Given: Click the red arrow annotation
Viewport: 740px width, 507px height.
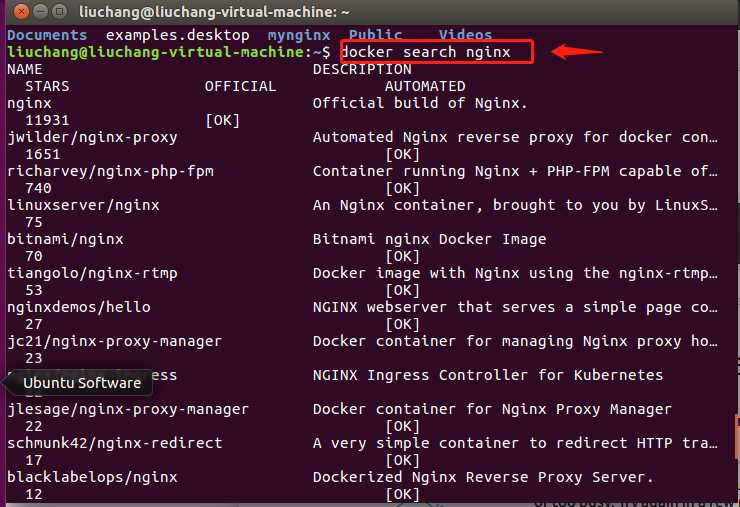Looking at the screenshot, I should pos(577,51).
